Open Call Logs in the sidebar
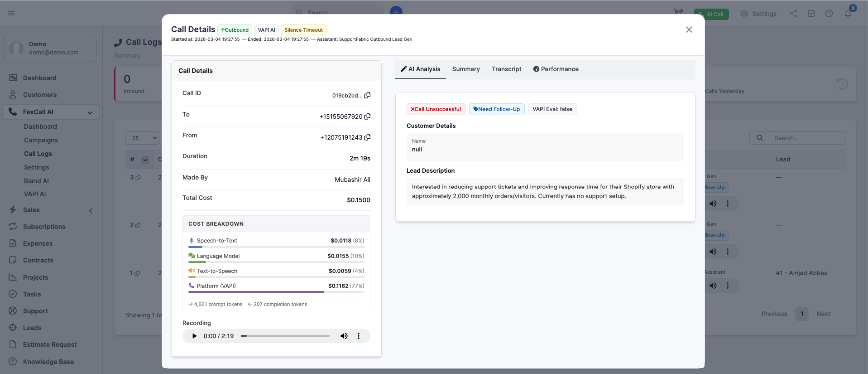Viewport: 868px width, 374px height. coord(38,154)
